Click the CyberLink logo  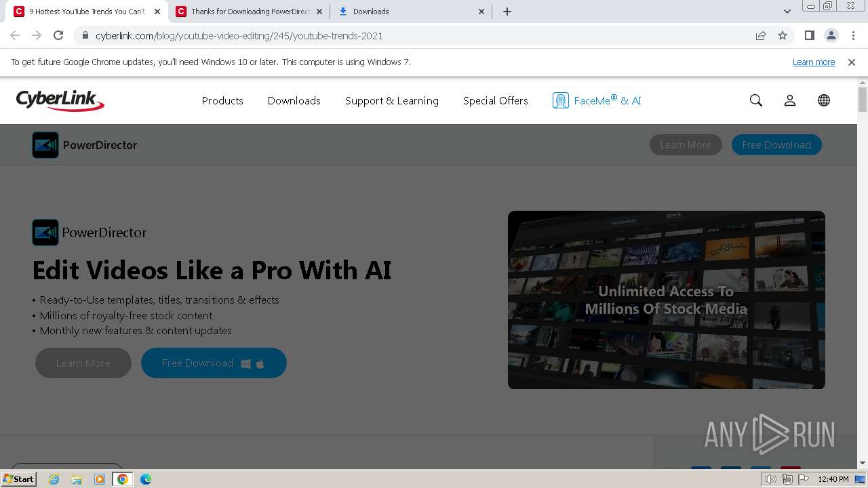[60, 100]
